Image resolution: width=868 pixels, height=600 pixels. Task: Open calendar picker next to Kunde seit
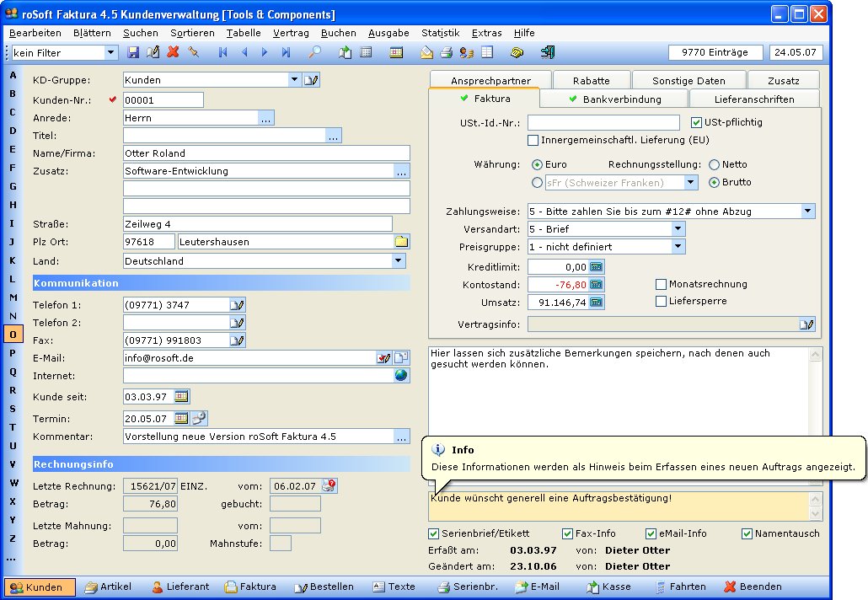pos(181,396)
